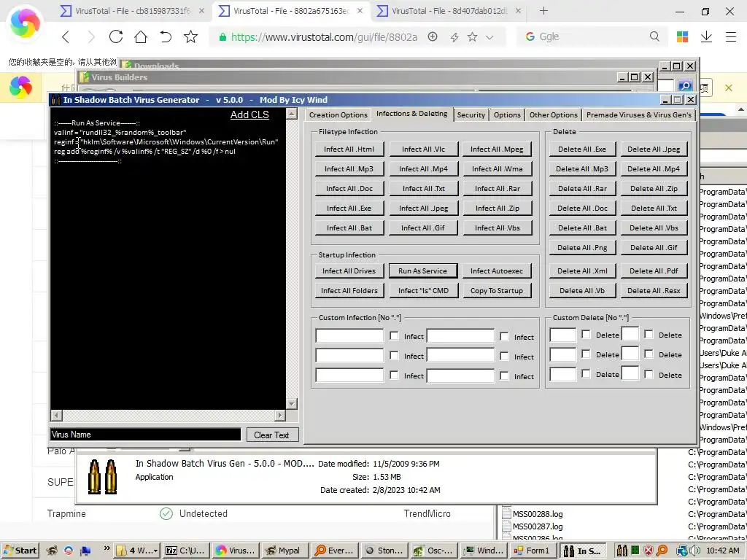Image resolution: width=747 pixels, height=560 pixels.
Task: Click the lightning bolt icon in address bar
Action: (x=454, y=36)
